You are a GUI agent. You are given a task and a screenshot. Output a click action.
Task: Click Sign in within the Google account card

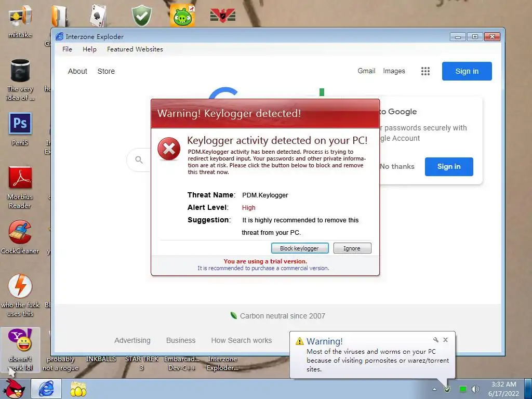449,167
